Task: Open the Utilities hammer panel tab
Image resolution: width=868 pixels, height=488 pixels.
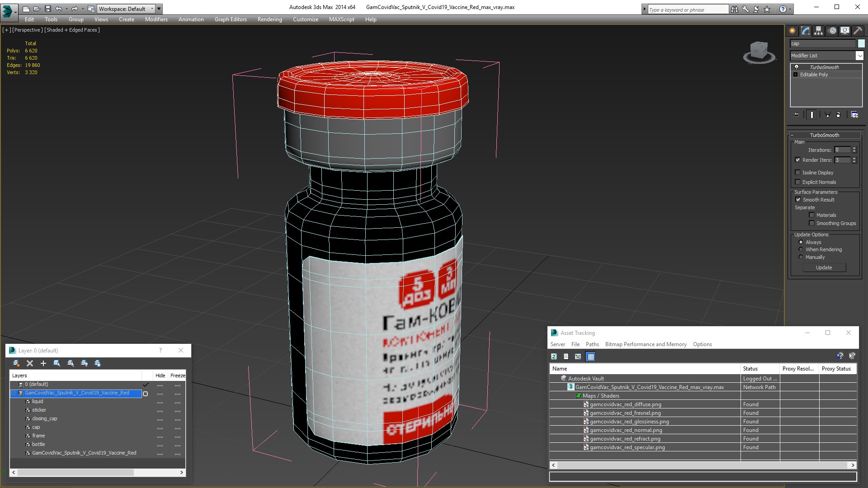Action: pos(858,31)
